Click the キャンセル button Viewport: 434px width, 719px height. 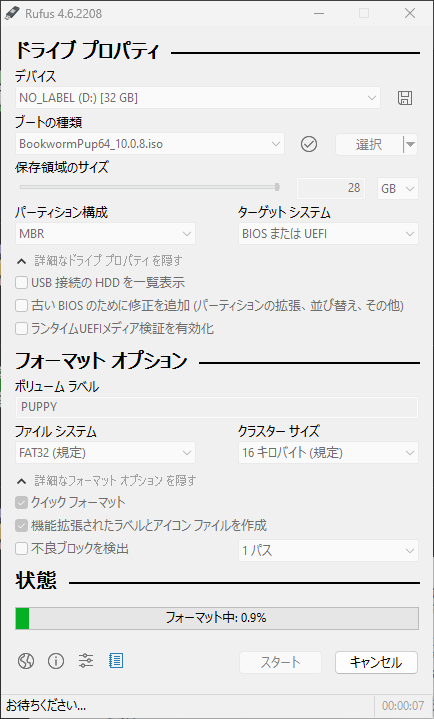point(376,663)
